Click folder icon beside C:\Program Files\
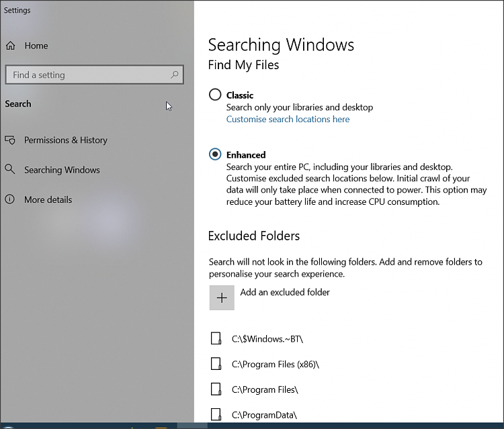 click(216, 389)
